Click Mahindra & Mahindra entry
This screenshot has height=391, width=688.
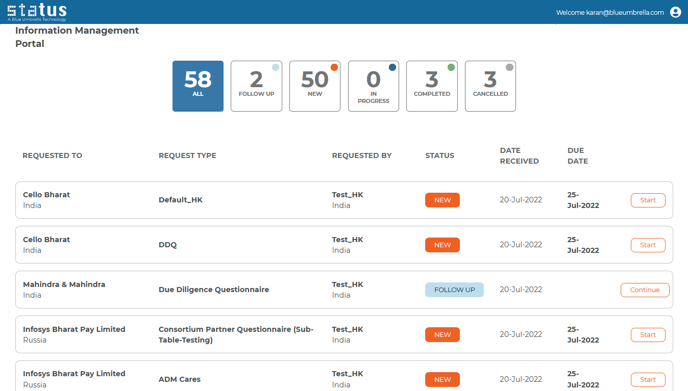(x=64, y=284)
